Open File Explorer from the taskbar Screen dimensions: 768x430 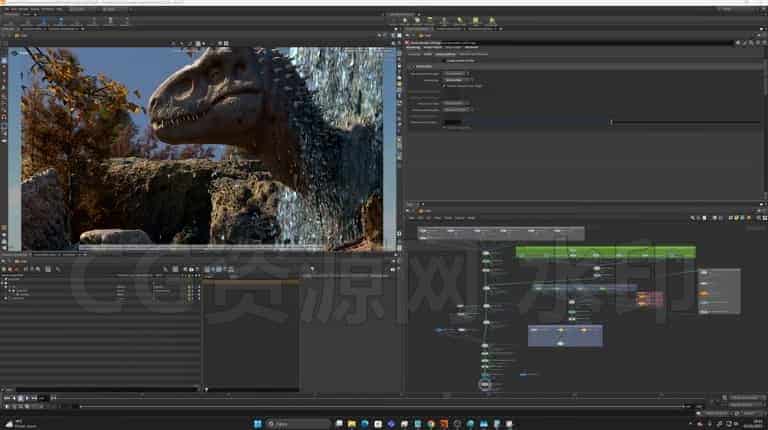tap(352, 424)
